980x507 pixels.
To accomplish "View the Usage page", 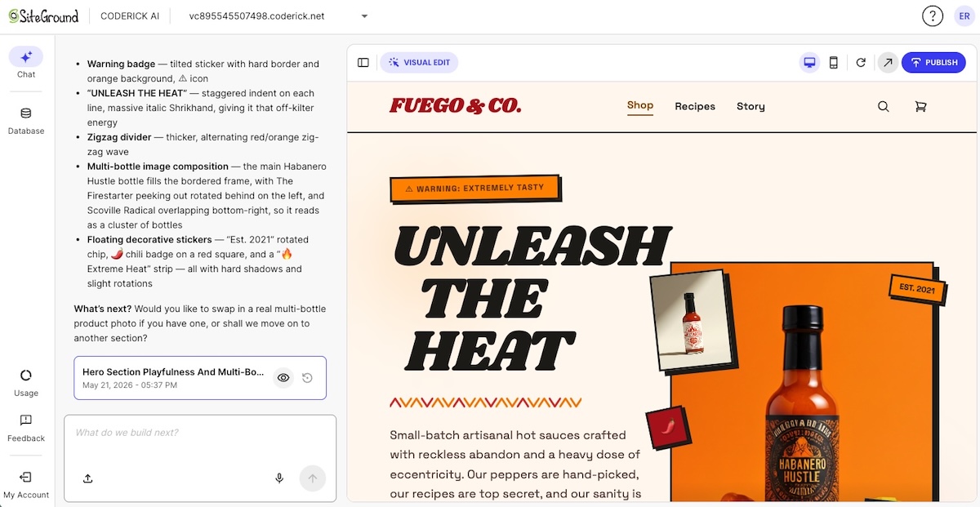I will pos(26,383).
